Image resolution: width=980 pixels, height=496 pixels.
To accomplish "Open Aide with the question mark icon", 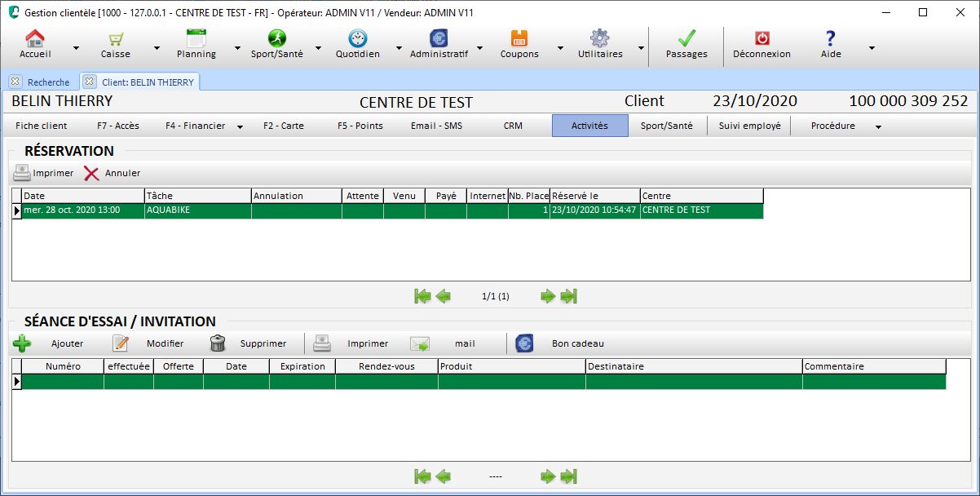I will (829, 38).
